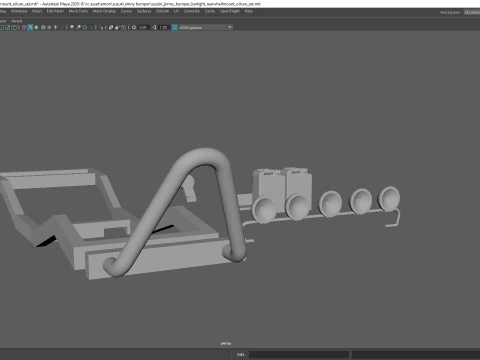480x360 pixels.
Task: Open the OpenFlight menu
Action: point(230,11)
